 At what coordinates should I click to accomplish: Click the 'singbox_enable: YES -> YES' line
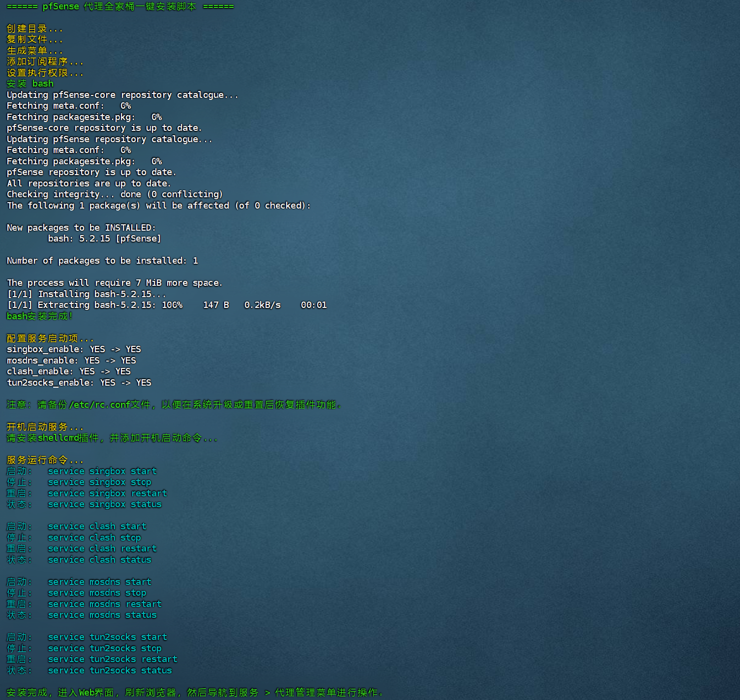click(74, 349)
